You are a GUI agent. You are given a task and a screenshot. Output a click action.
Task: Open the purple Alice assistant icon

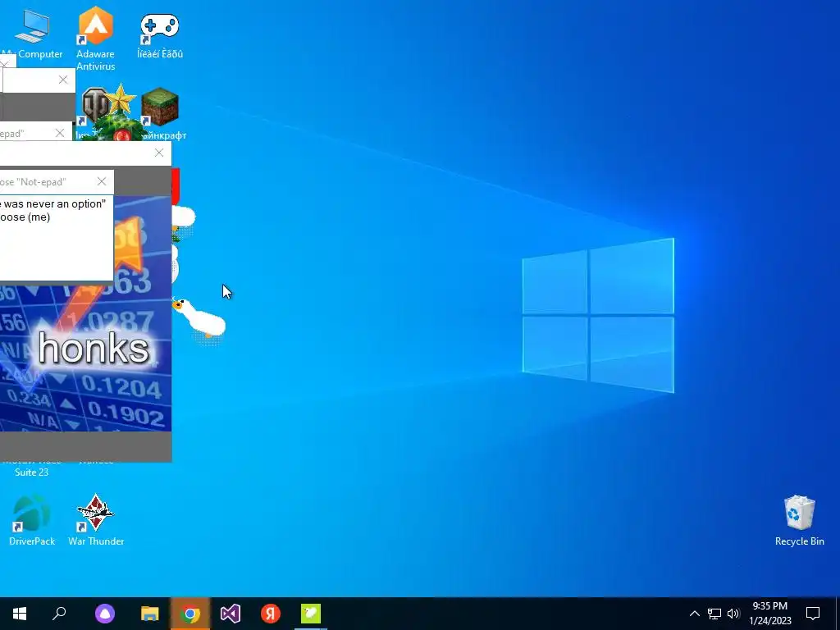(x=105, y=614)
